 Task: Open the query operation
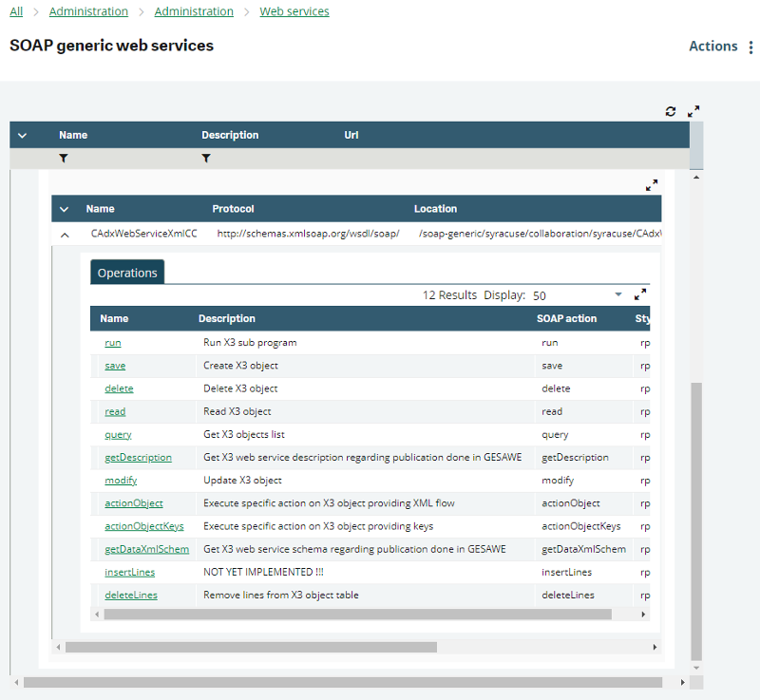[x=117, y=434]
